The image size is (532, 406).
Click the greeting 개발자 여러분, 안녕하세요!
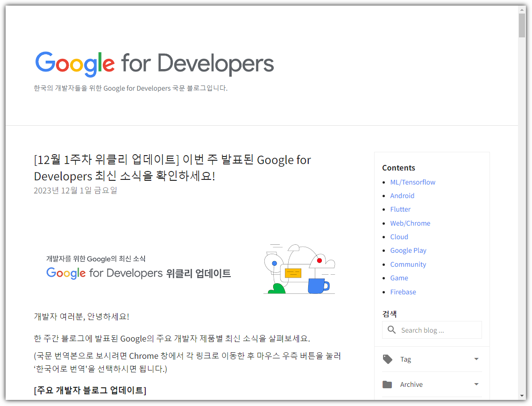(x=81, y=317)
